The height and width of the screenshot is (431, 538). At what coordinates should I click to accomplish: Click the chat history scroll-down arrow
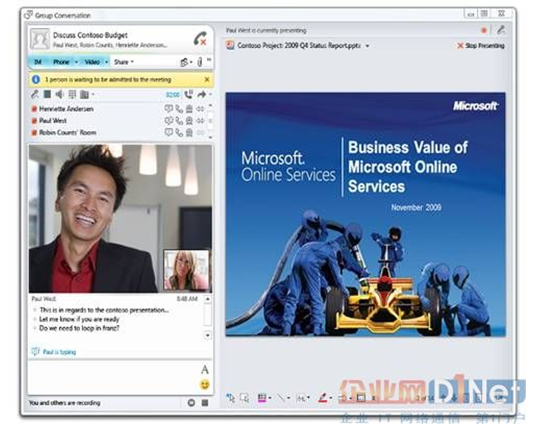208,335
